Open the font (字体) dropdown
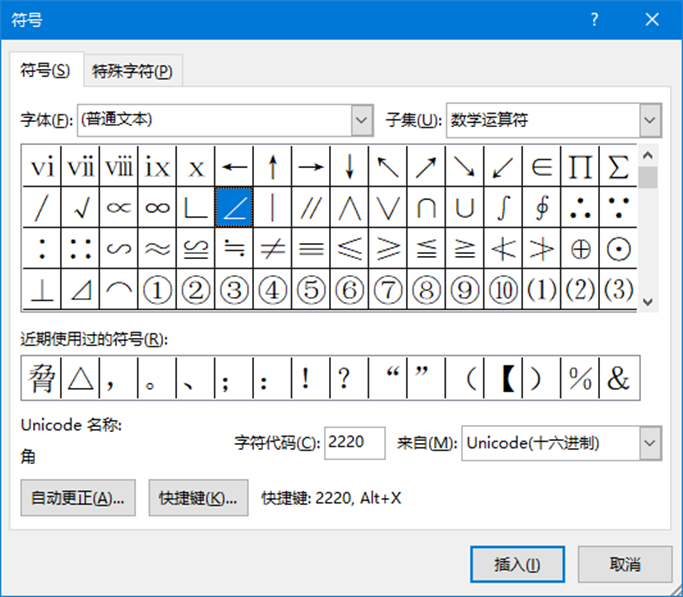Viewport: 683px width, 597px height. click(361, 121)
